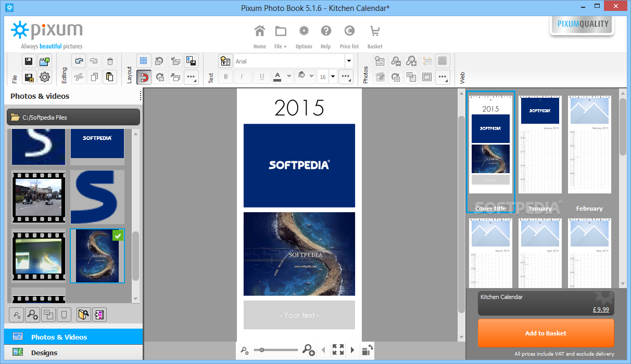
Task: Open the font size 16 dropdown
Action: click(333, 77)
